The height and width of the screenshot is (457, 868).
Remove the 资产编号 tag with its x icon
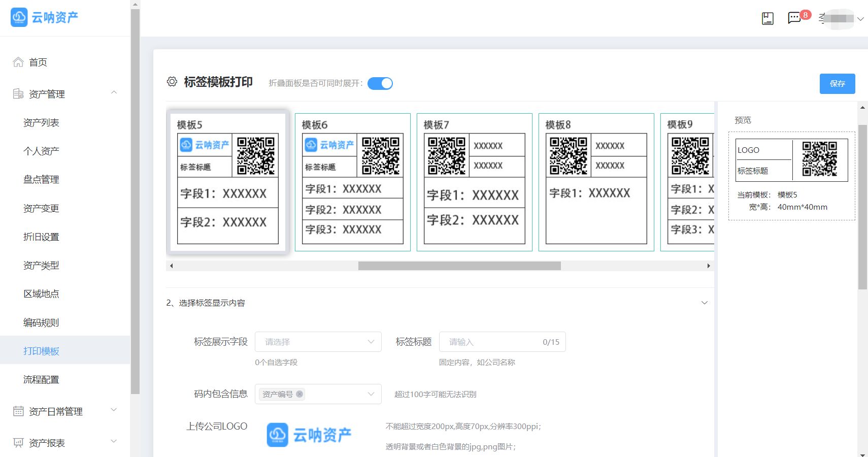pos(299,394)
